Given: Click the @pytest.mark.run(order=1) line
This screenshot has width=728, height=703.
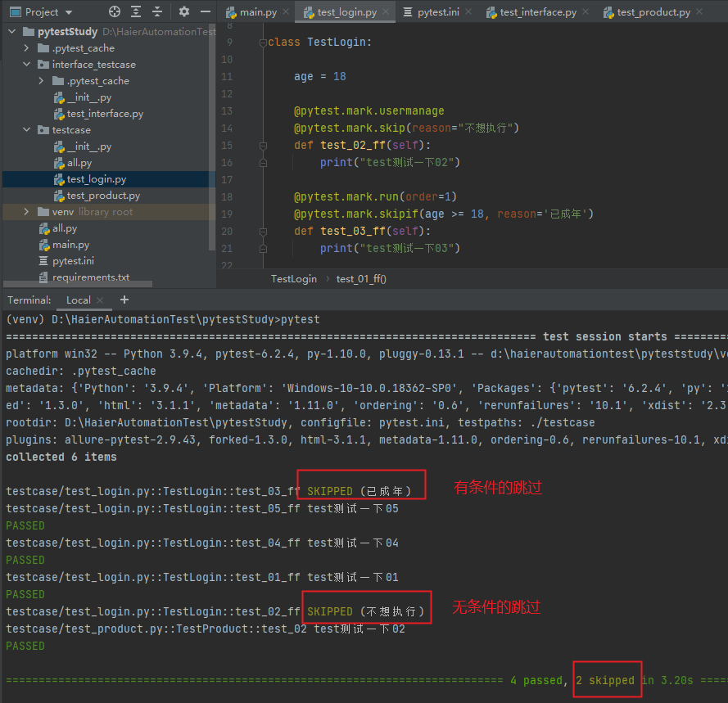Looking at the screenshot, I should tap(375, 196).
